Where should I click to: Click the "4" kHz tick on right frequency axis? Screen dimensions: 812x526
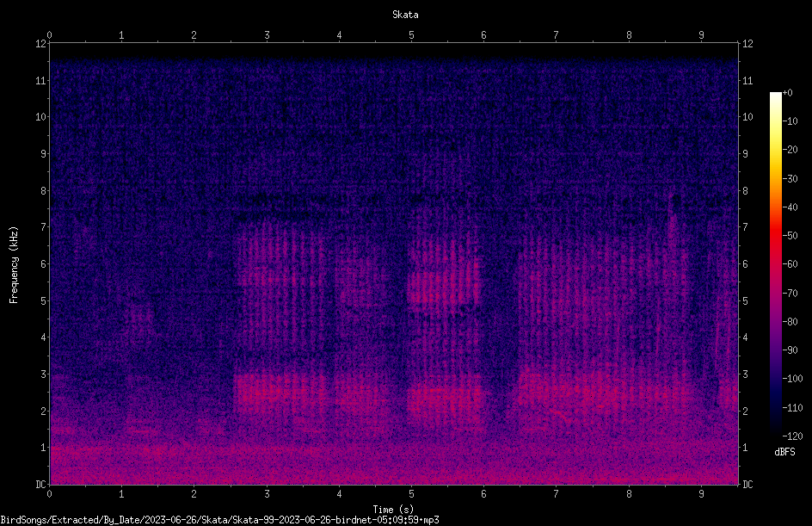(x=745, y=337)
